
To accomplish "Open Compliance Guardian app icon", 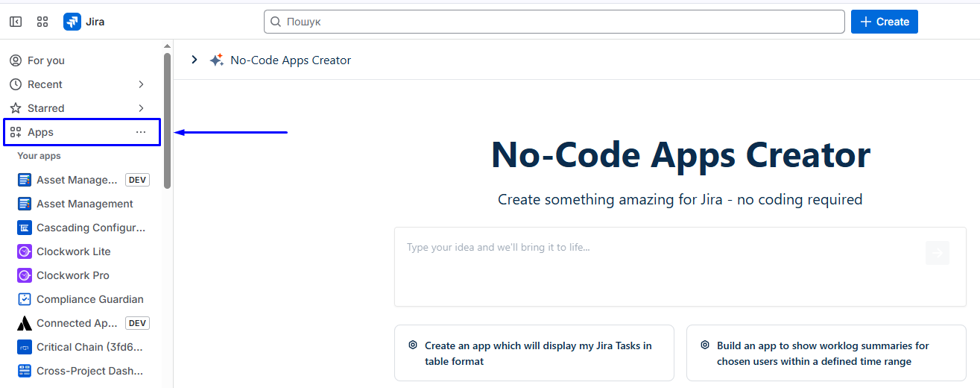I will point(25,299).
